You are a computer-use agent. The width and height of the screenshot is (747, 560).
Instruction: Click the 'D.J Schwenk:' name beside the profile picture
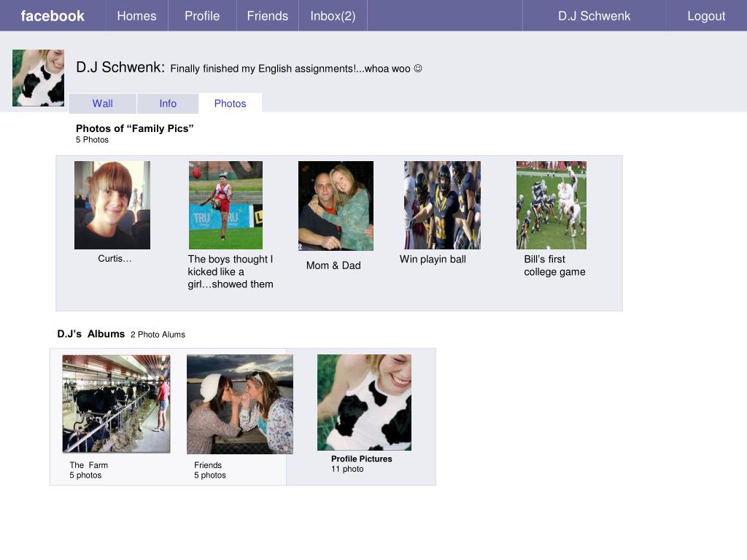click(x=120, y=67)
